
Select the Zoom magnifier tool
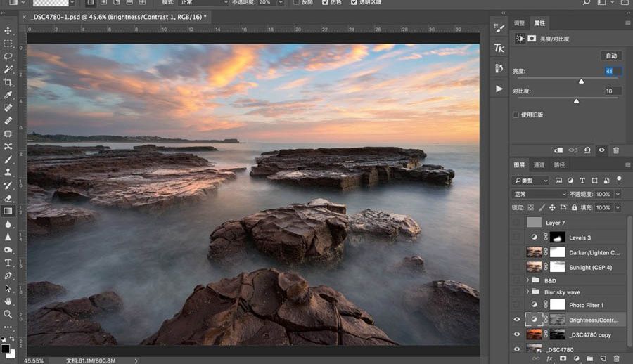(8, 314)
